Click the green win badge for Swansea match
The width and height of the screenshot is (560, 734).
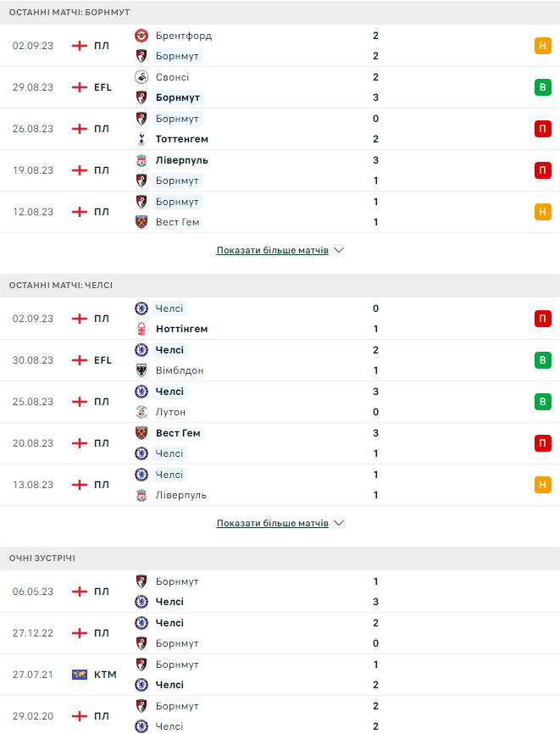[542, 87]
